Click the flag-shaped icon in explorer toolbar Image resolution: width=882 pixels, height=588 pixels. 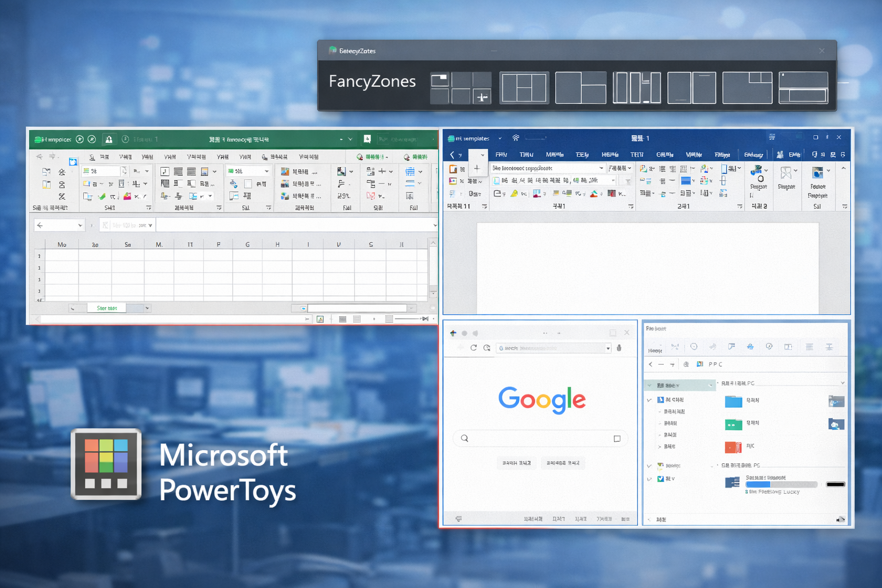(x=732, y=347)
